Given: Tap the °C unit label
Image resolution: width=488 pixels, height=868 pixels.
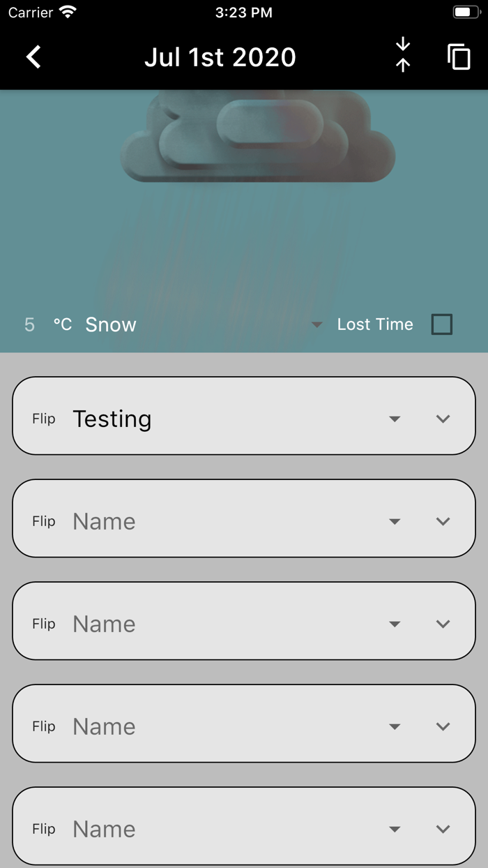Looking at the screenshot, I should [x=63, y=325].
